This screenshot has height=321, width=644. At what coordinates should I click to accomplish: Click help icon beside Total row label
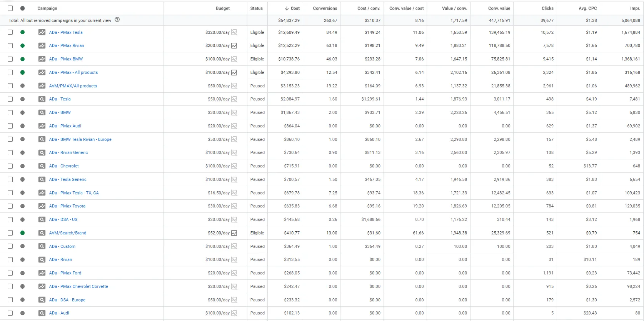point(117,20)
